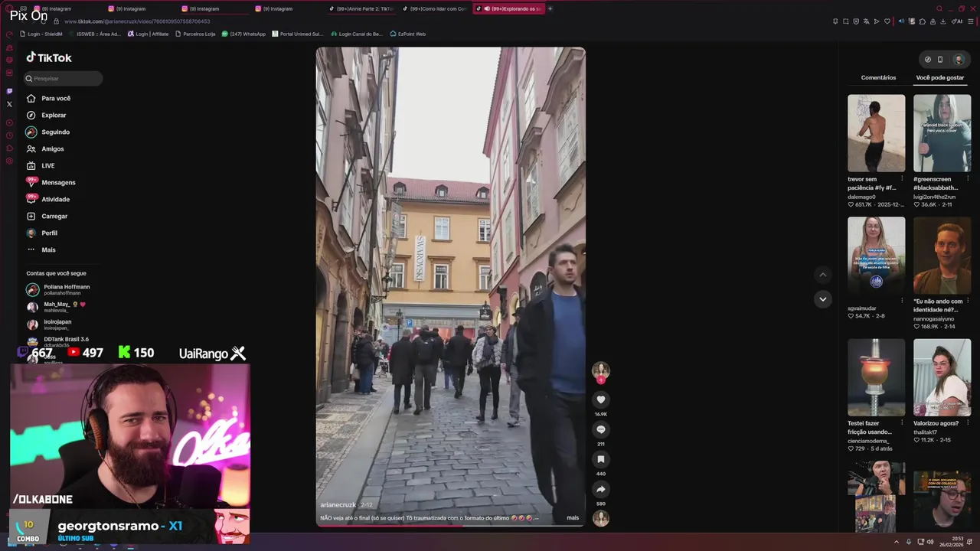
Task: Open Valorizou agora? video thumbnail
Action: (x=942, y=378)
